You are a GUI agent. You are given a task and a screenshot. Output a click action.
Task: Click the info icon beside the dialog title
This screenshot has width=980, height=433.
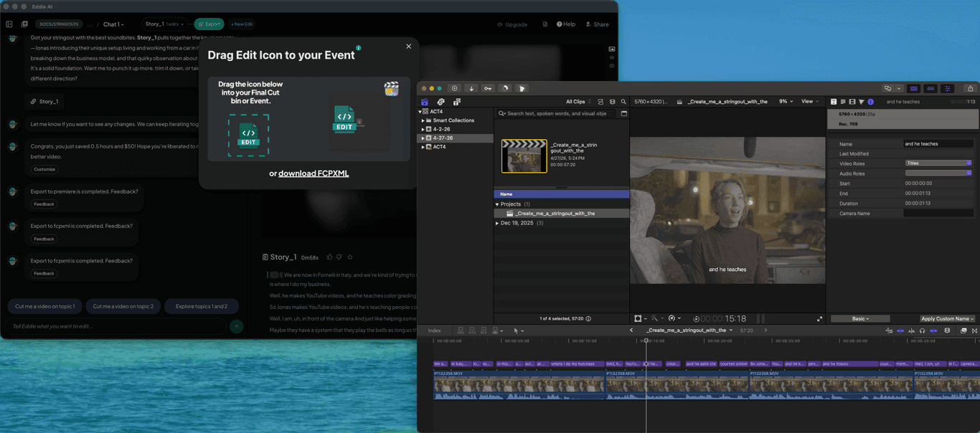(359, 48)
